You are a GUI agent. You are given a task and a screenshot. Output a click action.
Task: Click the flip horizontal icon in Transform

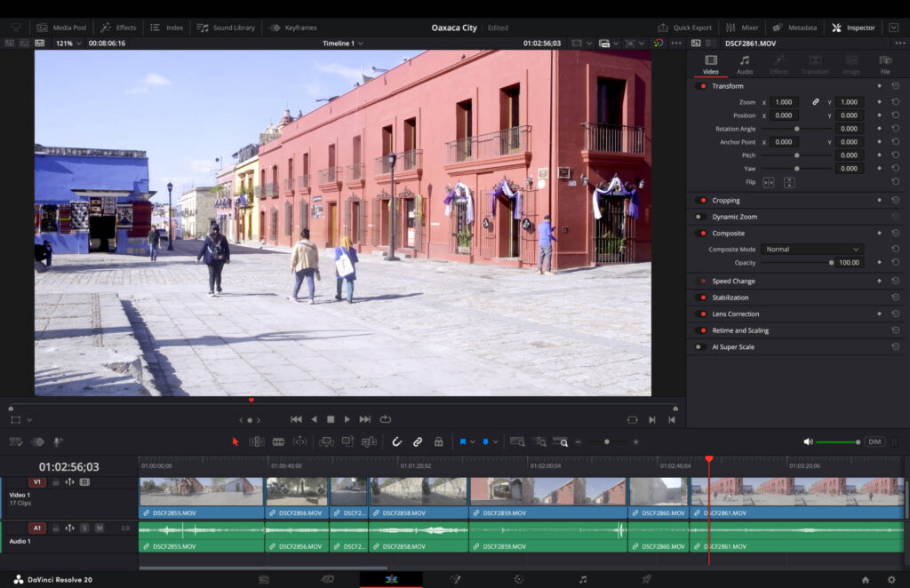point(769,182)
